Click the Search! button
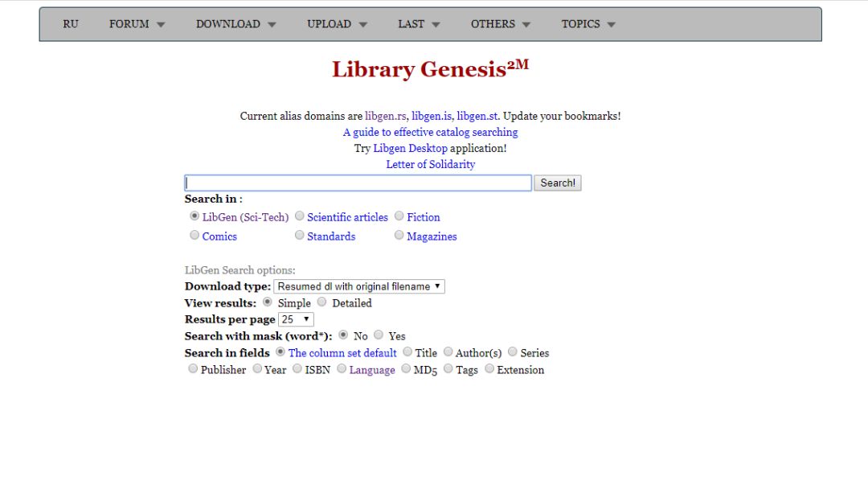Image resolution: width=868 pixels, height=481 pixels. coord(558,183)
